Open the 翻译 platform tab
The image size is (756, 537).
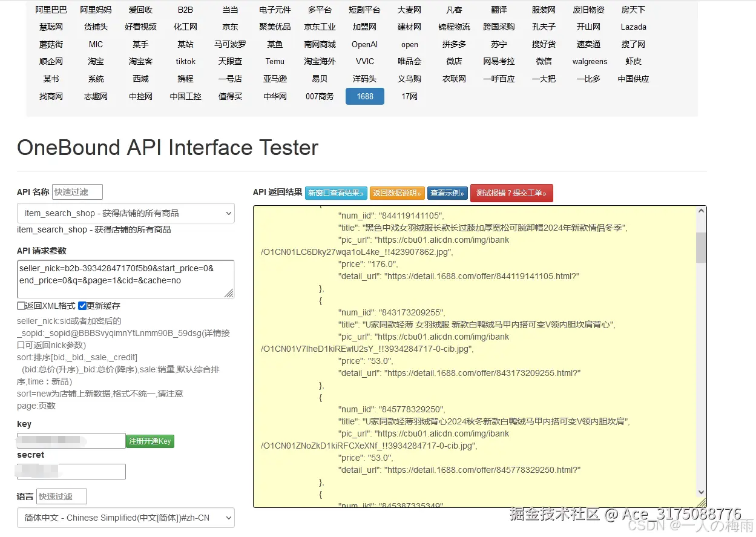(x=499, y=10)
